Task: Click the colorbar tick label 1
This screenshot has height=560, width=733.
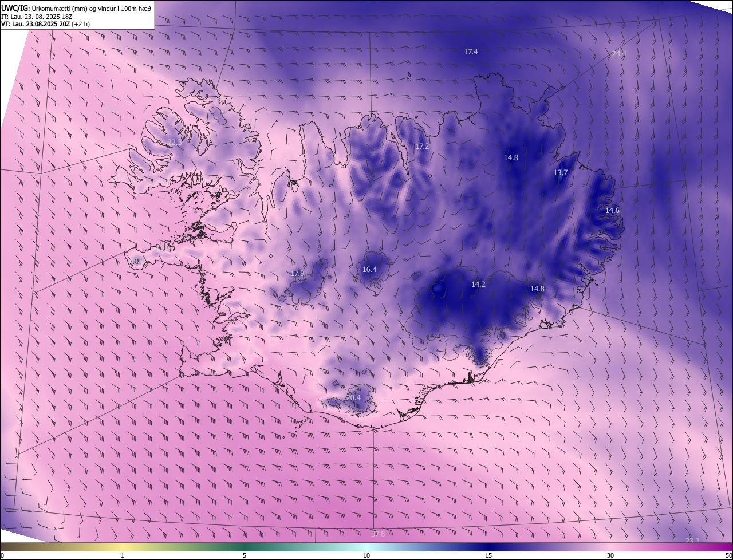Action: point(123,555)
